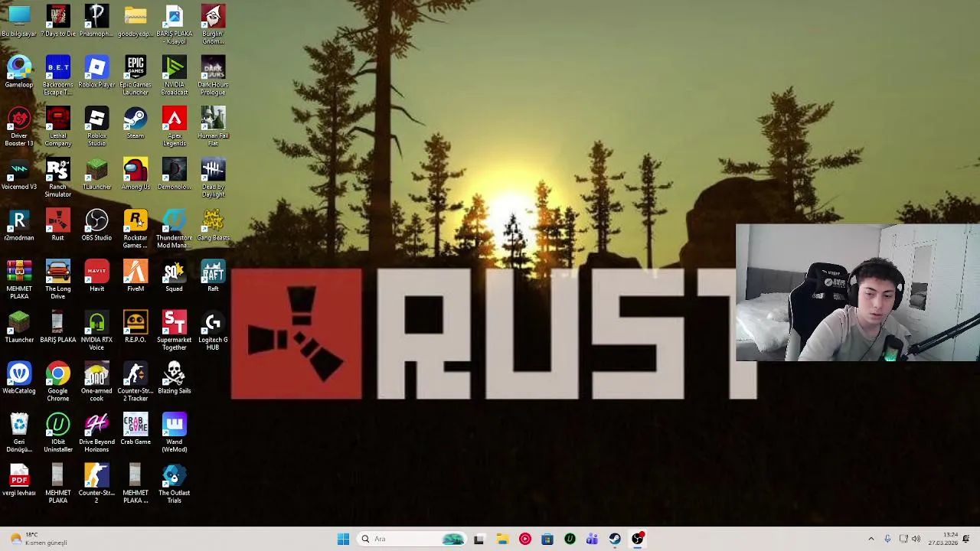Open NVIDIA RTX Voice icon

(x=96, y=331)
